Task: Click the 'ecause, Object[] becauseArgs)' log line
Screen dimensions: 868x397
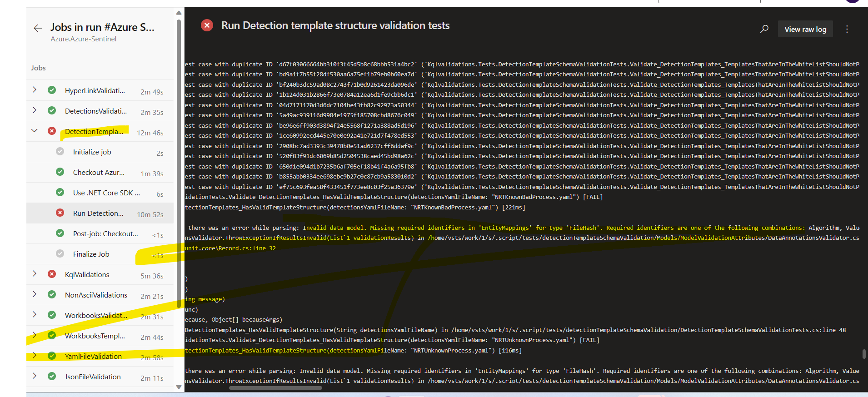Action: (233, 319)
